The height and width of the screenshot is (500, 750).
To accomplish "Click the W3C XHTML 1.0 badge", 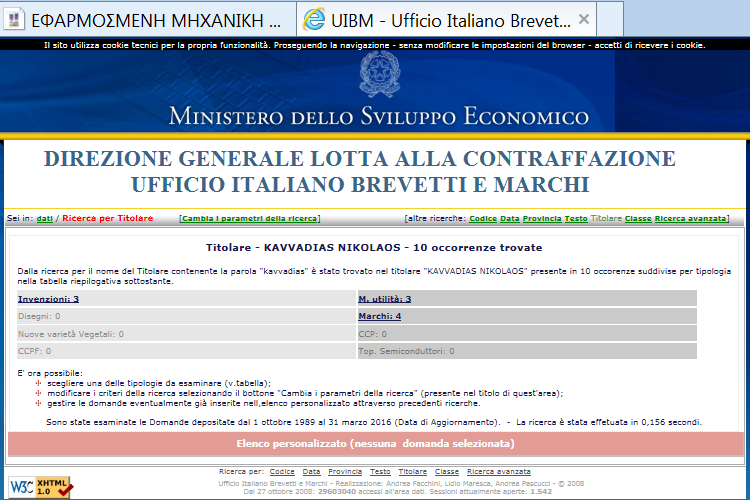I will 41,487.
